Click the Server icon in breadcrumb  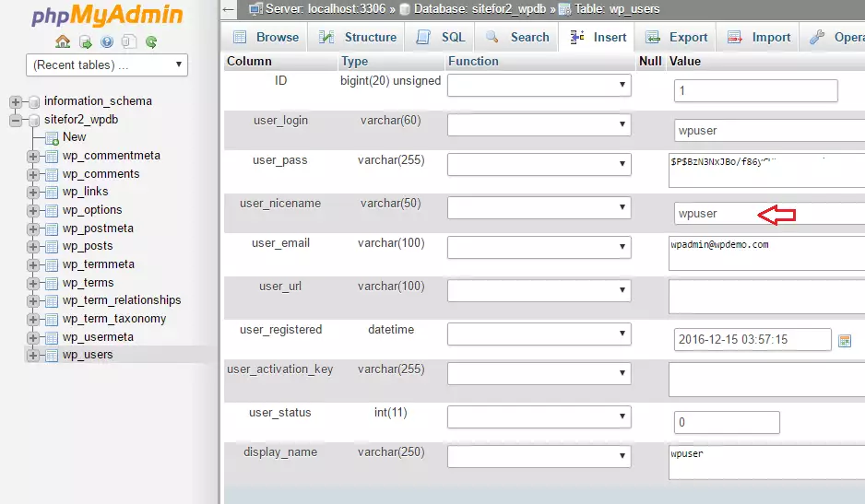(x=255, y=9)
